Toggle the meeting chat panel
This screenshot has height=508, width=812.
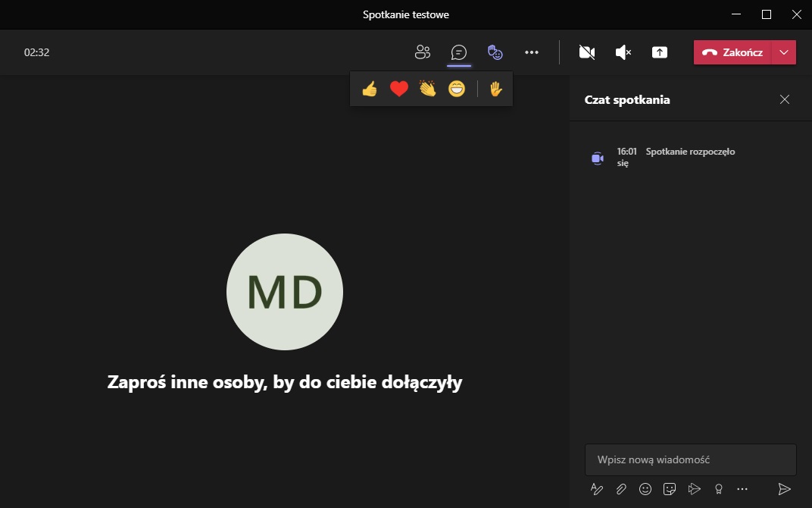pos(458,52)
